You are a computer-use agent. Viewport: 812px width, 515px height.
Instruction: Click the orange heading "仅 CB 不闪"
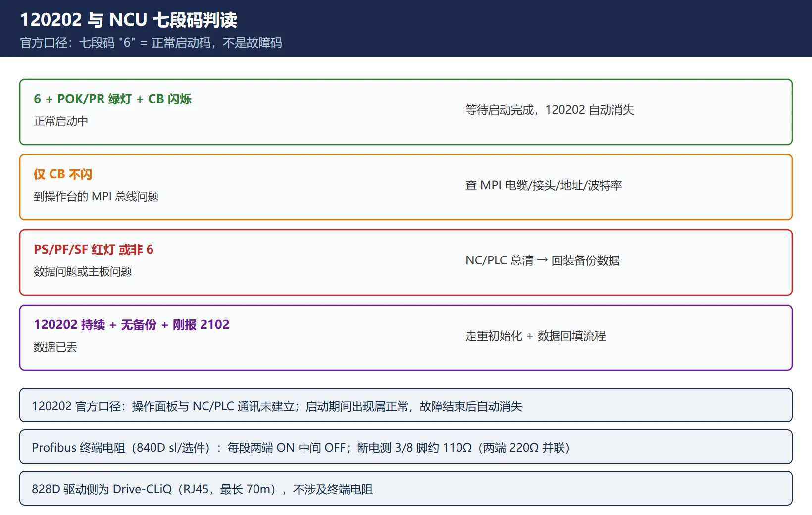pyautogui.click(x=63, y=174)
